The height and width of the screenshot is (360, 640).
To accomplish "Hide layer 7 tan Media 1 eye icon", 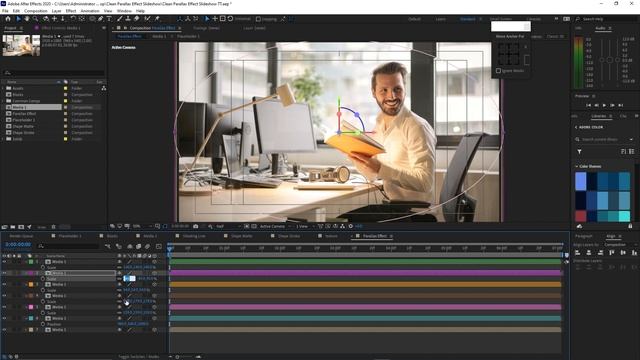I will [4, 329].
